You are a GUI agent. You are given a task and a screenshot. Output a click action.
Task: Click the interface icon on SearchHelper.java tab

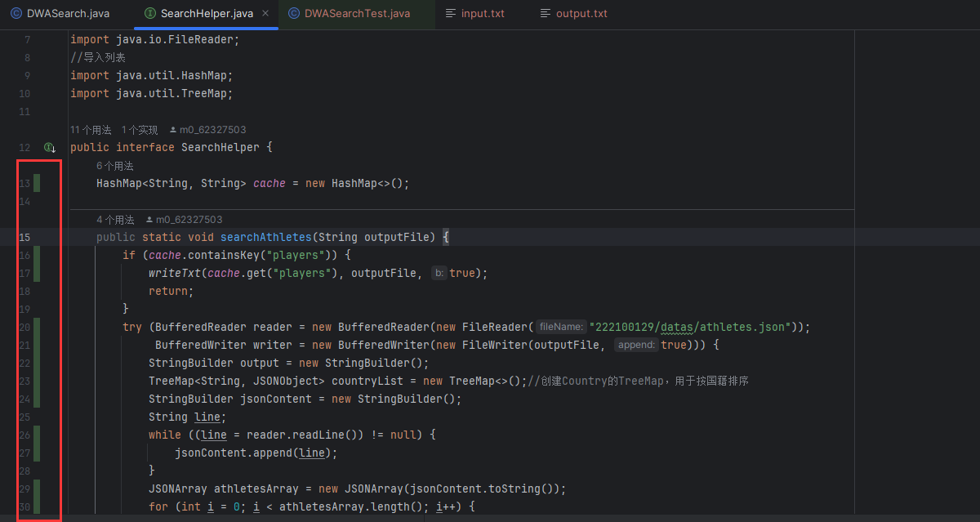coord(149,14)
